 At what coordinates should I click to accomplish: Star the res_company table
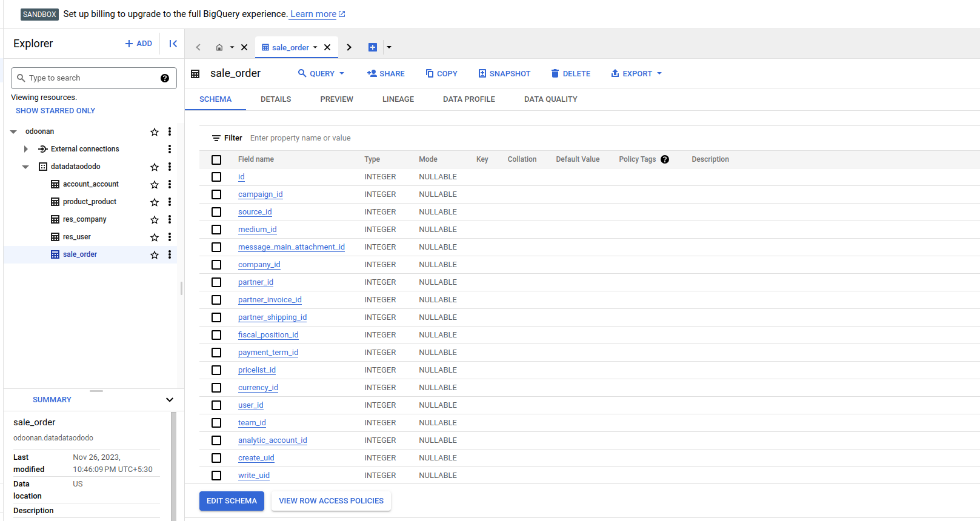pos(155,220)
